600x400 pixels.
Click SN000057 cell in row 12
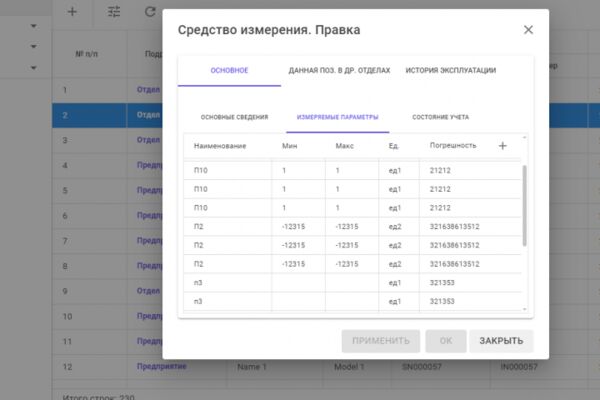[x=421, y=367]
